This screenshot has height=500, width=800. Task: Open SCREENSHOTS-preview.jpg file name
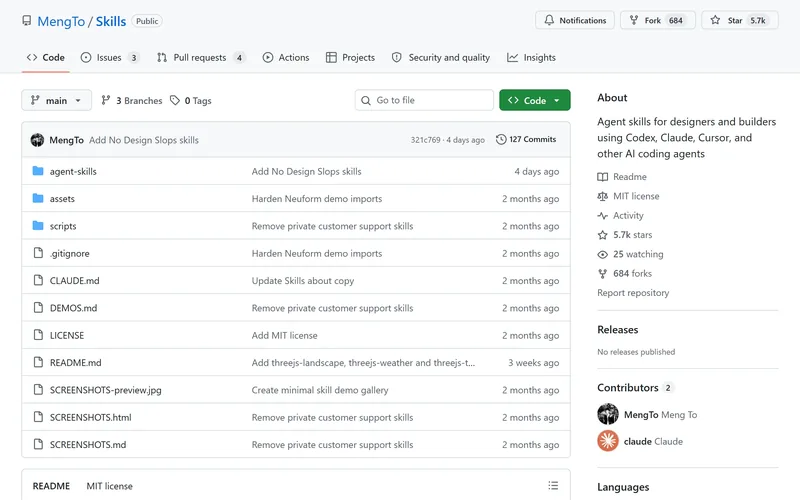(x=106, y=390)
